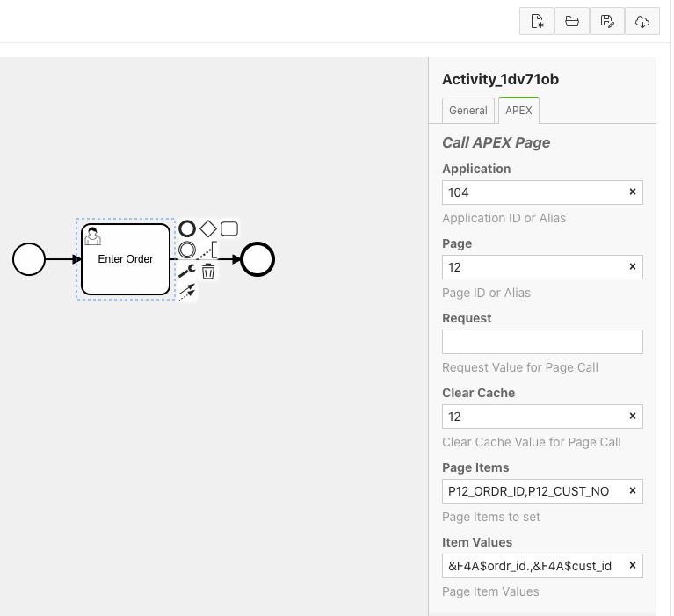This screenshot has width=674, height=616.
Task: Append a task using the rounded rectangle icon
Action: (x=229, y=229)
